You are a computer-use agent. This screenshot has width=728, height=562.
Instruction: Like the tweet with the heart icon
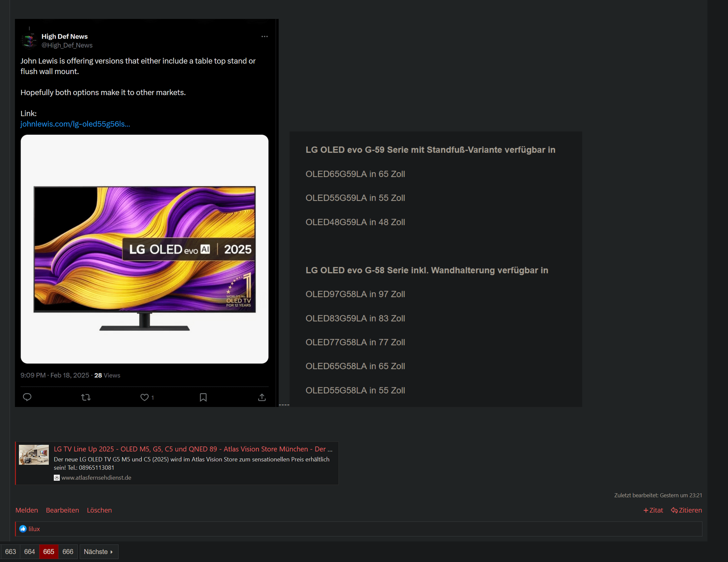click(144, 397)
